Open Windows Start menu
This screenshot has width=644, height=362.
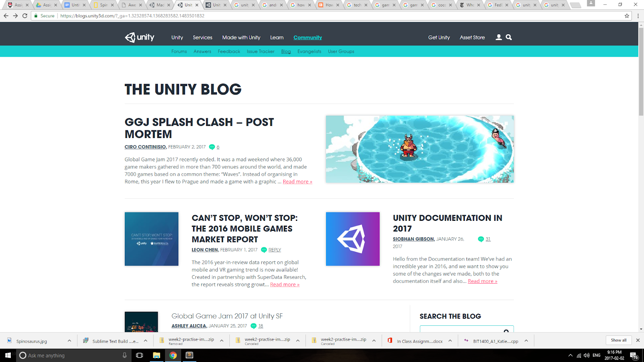tap(8, 355)
